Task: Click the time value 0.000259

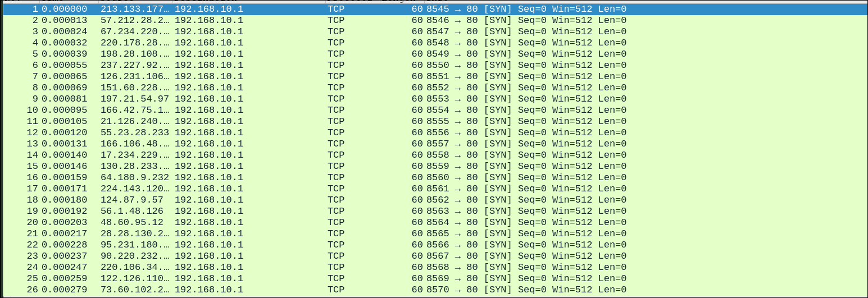Action: 64,278
